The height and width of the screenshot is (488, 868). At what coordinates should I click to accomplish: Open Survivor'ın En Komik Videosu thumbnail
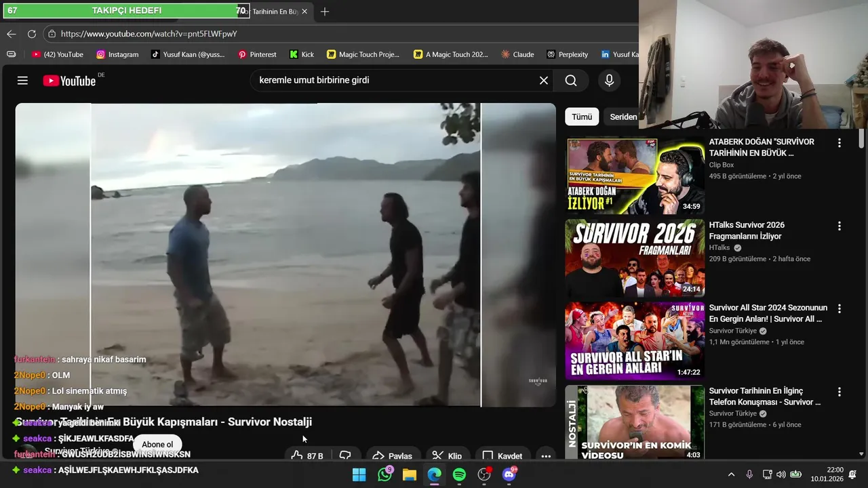tap(635, 424)
